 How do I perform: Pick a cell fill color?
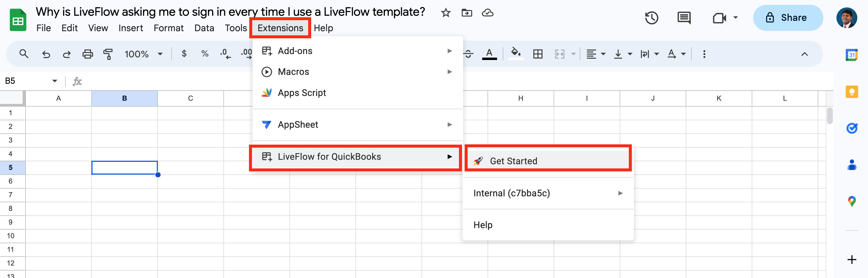click(516, 54)
